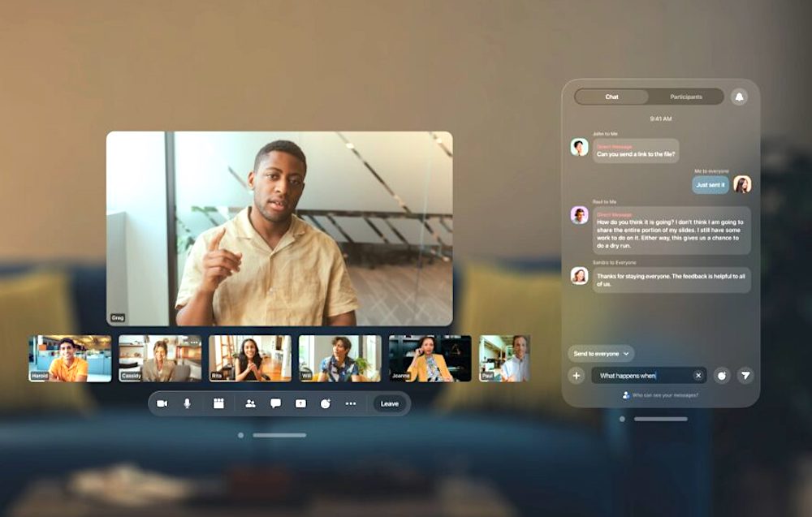The image size is (812, 517).
Task: Open more options with the ellipsis icon
Action: pos(349,403)
